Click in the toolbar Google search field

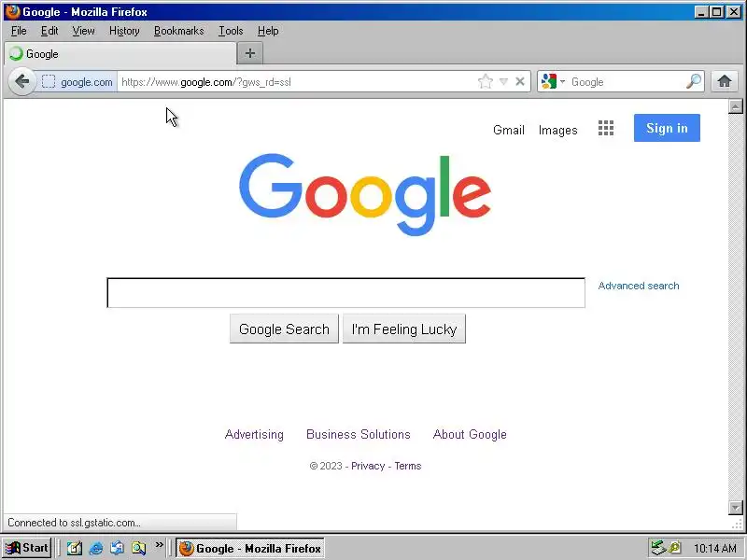tap(627, 82)
